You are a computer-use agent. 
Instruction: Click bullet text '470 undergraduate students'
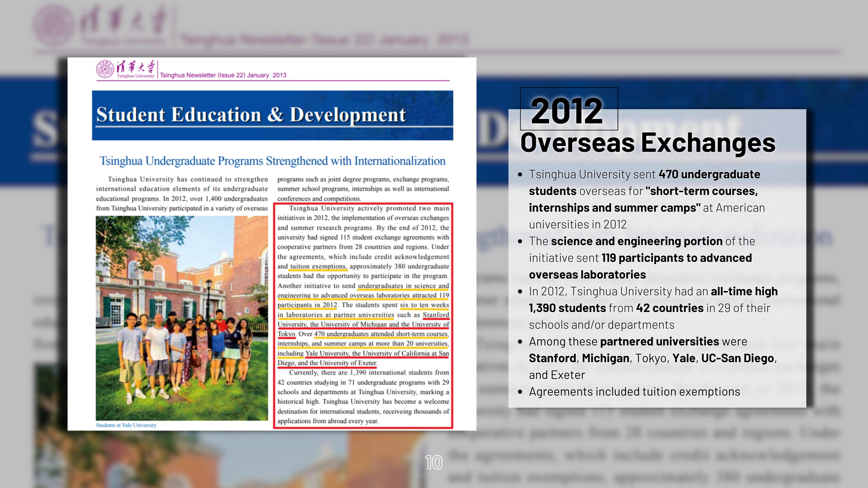tap(645, 183)
